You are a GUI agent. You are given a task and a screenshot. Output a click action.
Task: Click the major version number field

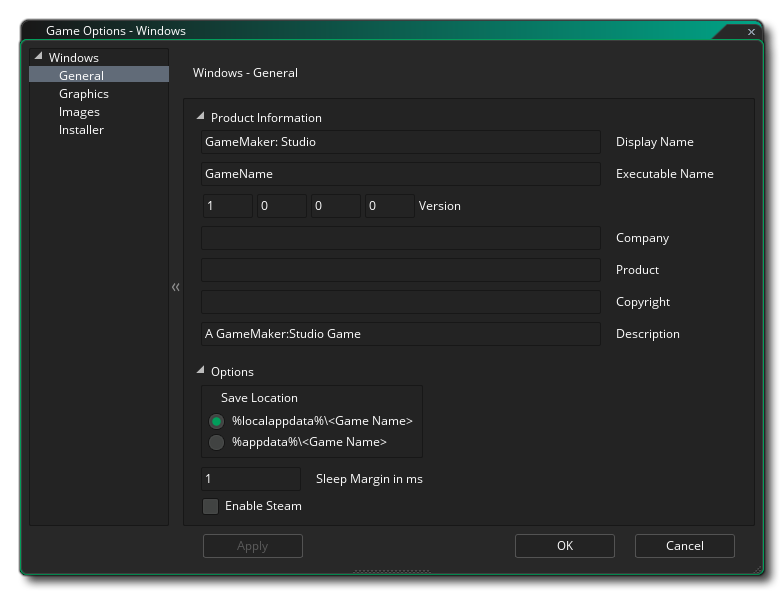226,206
